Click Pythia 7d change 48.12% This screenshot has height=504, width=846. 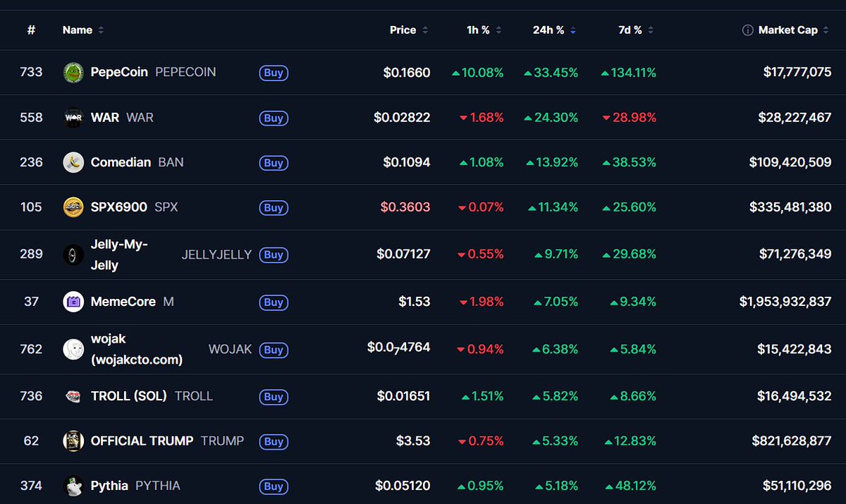point(630,486)
